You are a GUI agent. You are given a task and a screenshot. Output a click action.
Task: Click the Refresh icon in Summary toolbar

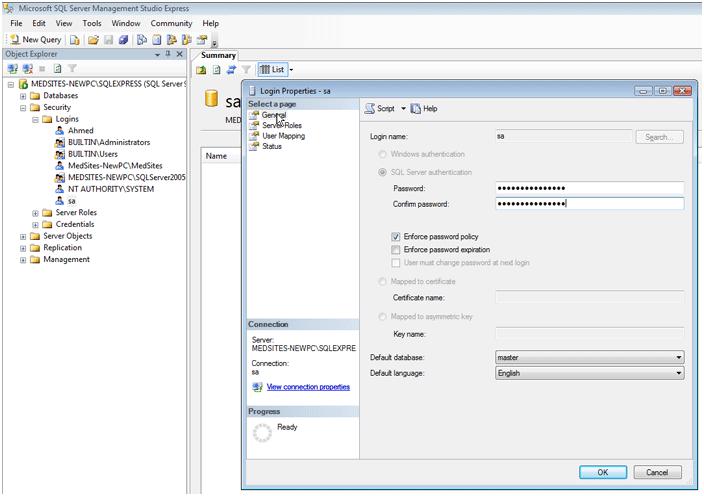pos(217,70)
